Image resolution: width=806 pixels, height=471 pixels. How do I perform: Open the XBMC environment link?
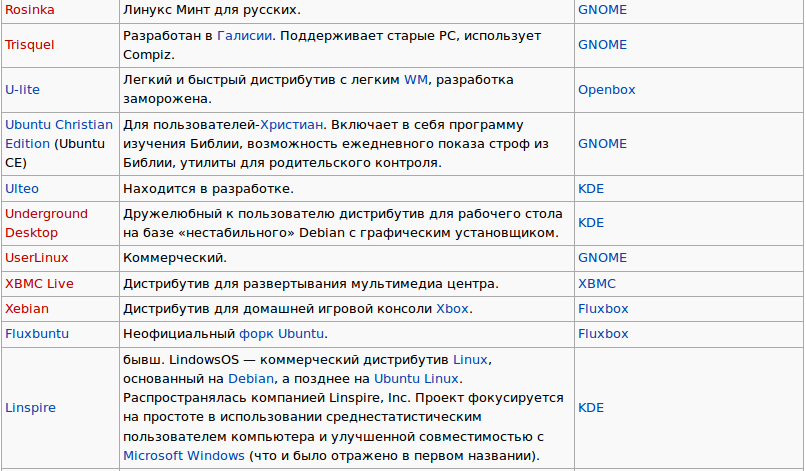597,284
